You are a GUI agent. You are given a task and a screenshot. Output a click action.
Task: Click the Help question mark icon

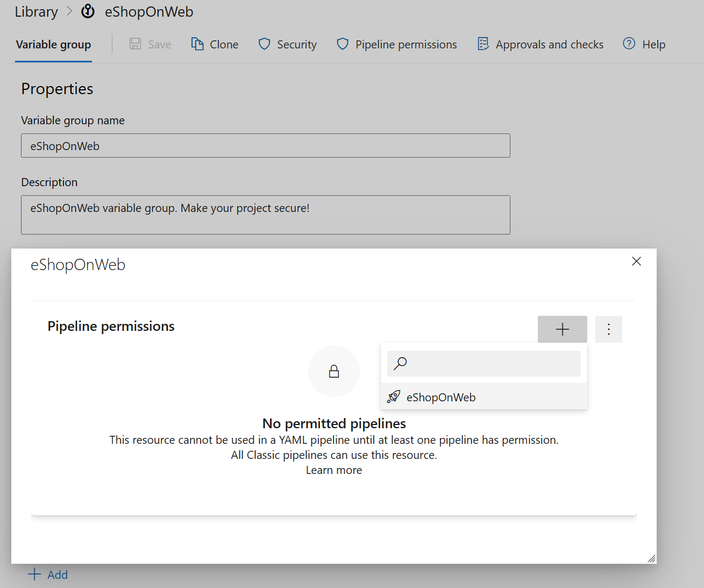(628, 44)
